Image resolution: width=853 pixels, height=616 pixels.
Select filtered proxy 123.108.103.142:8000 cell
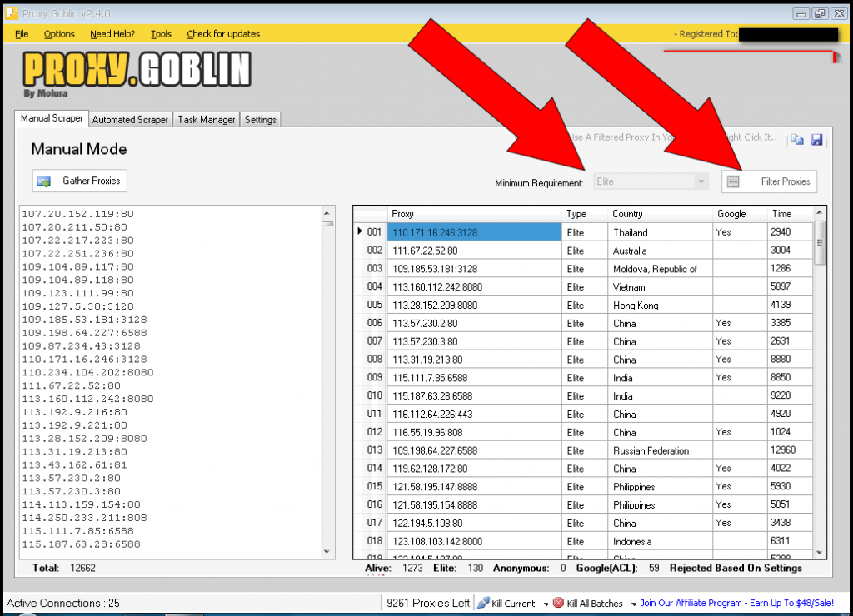474,542
